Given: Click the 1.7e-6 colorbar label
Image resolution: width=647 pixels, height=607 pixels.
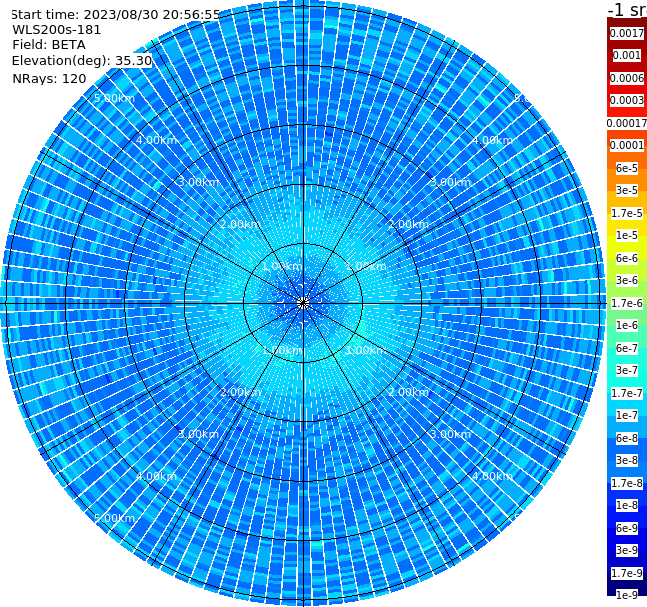Looking at the screenshot, I should pyautogui.click(x=627, y=303).
